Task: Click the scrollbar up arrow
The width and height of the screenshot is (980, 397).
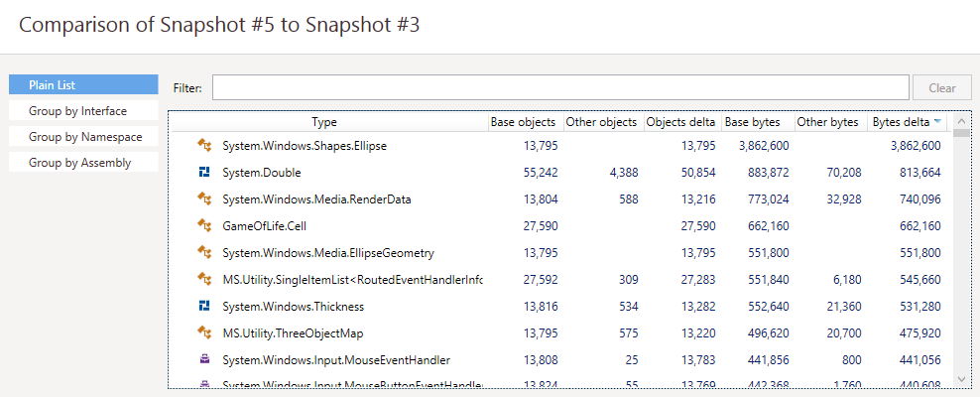Action: [961, 122]
